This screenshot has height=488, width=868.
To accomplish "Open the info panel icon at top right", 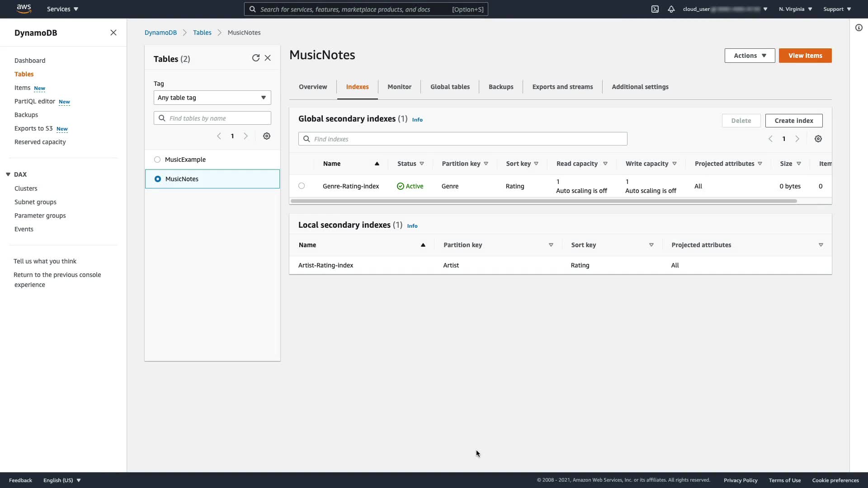I will 859,28.
